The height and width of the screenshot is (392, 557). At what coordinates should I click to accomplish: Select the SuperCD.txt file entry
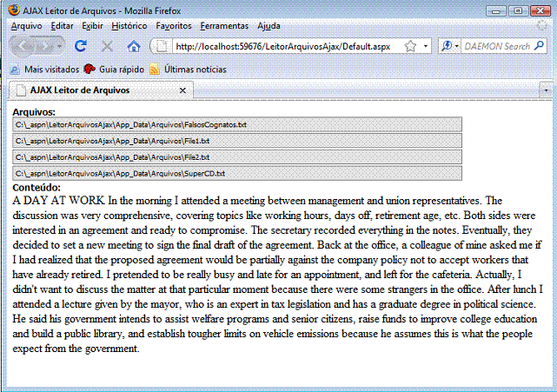[236, 173]
